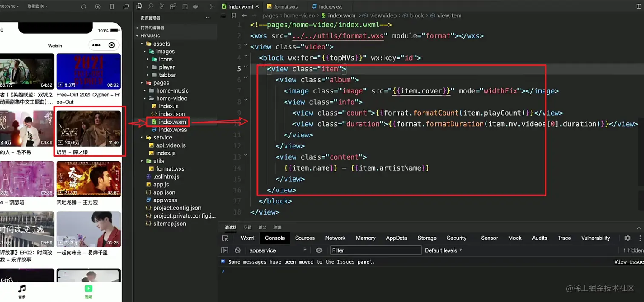Select the 视频 video tab in simulator
This screenshot has width=644, height=302.
(x=88, y=291)
